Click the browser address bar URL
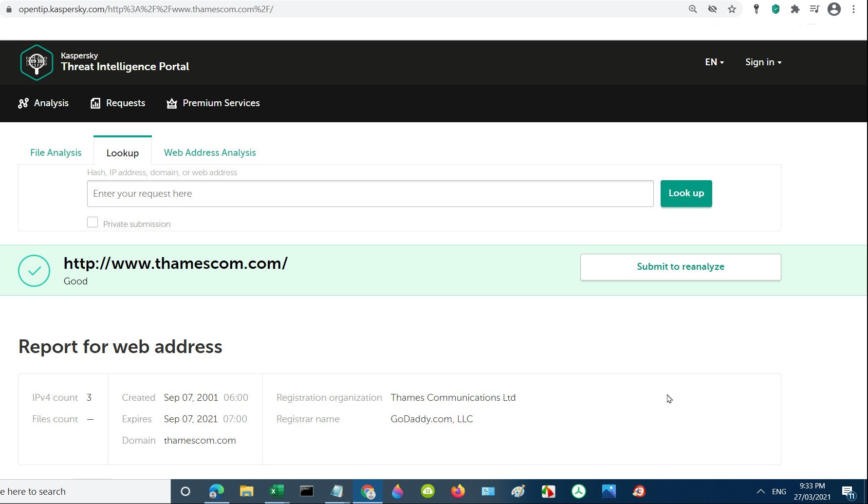This screenshot has width=868, height=504. pyautogui.click(x=146, y=9)
